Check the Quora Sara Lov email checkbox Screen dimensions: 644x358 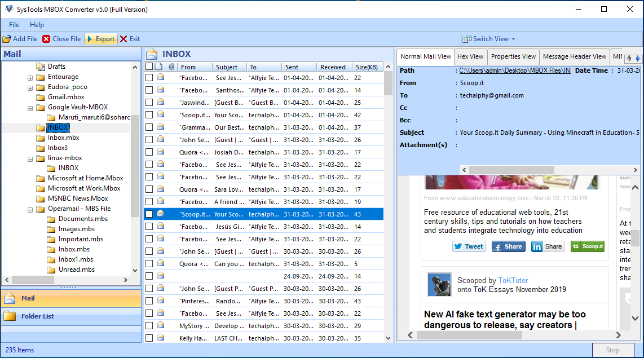click(149, 189)
